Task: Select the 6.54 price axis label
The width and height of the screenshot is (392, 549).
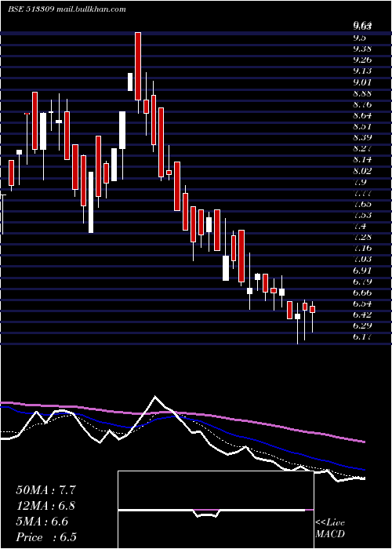Action: [362, 304]
